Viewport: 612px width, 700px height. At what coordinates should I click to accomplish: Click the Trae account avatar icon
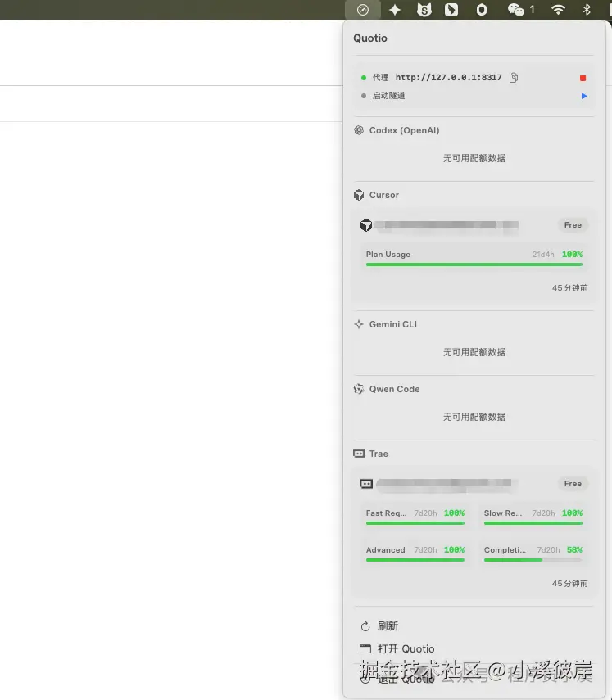(366, 484)
